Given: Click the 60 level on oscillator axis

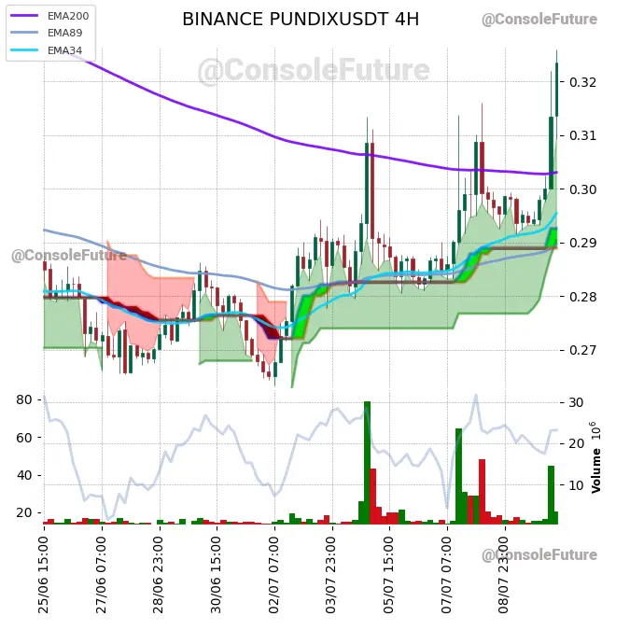Looking at the screenshot, I should [24, 438].
